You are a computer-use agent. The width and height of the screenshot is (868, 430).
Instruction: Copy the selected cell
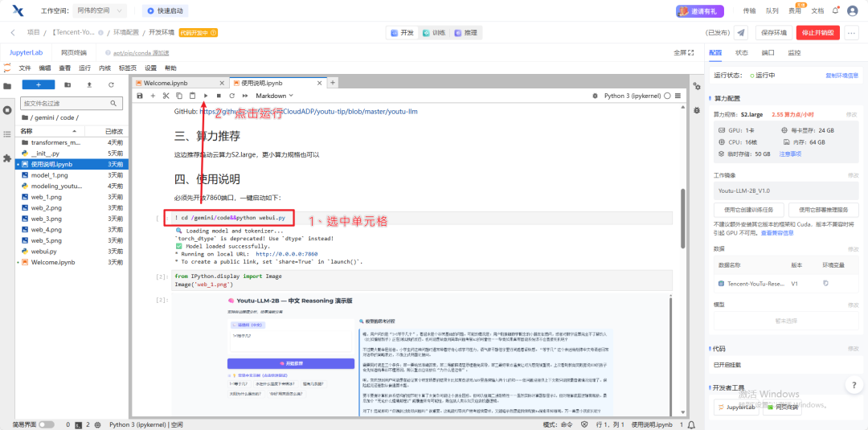(178, 96)
